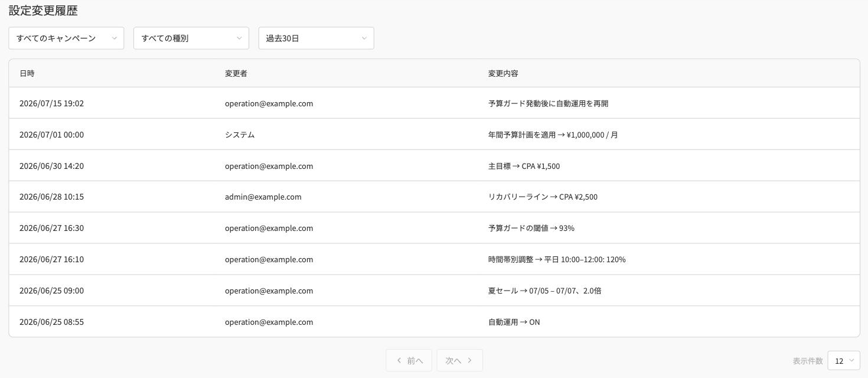Viewport: 868px width, 378px height.
Task: Select the 2026/06/25 08:55 date cell
Action: pyautogui.click(x=52, y=322)
